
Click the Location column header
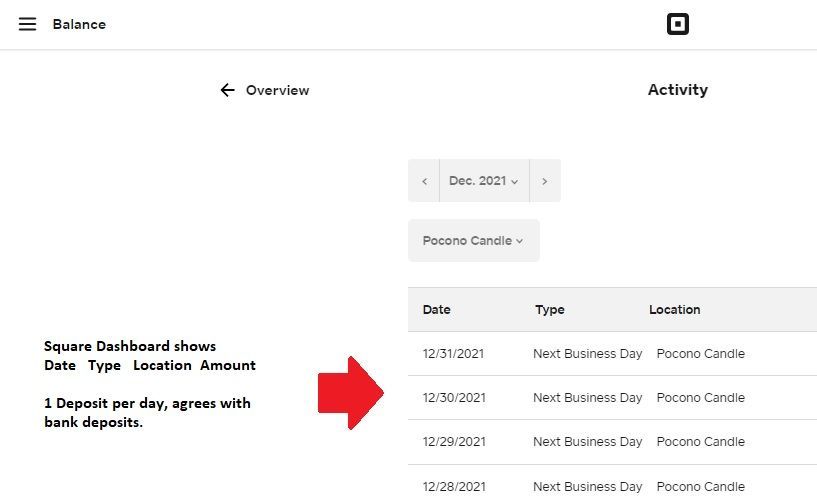point(674,310)
